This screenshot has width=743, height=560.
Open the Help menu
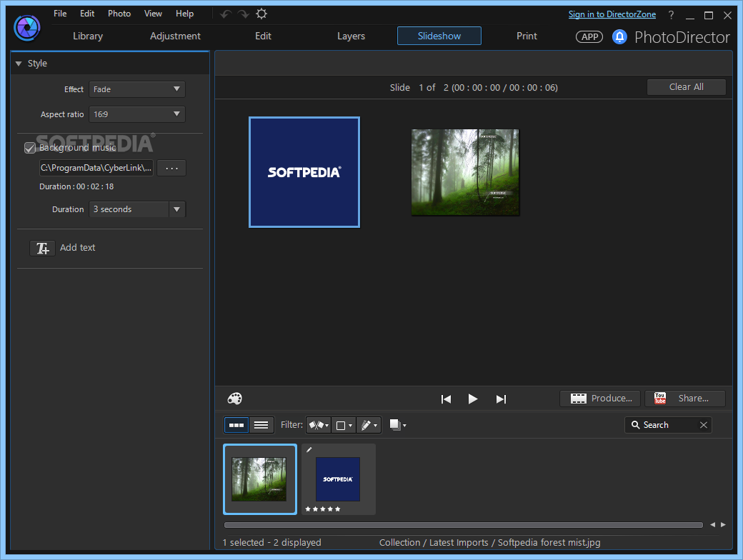tap(185, 14)
